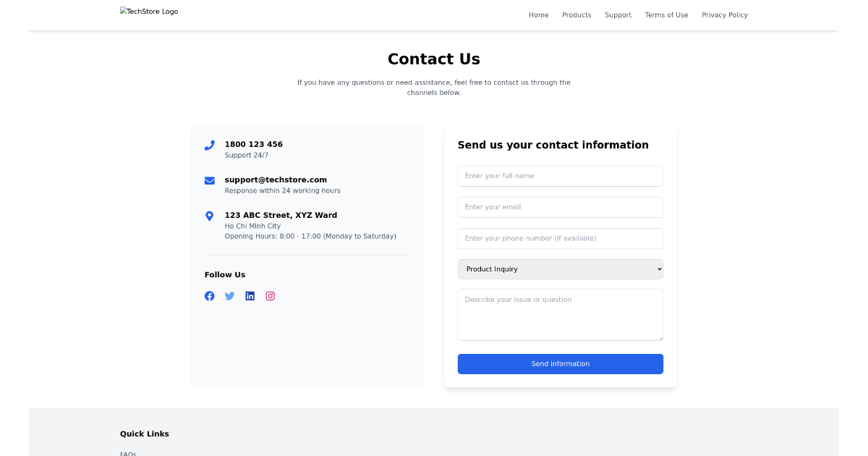The height and width of the screenshot is (456, 868).
Task: Go to the Home navigation menu item
Action: point(538,14)
